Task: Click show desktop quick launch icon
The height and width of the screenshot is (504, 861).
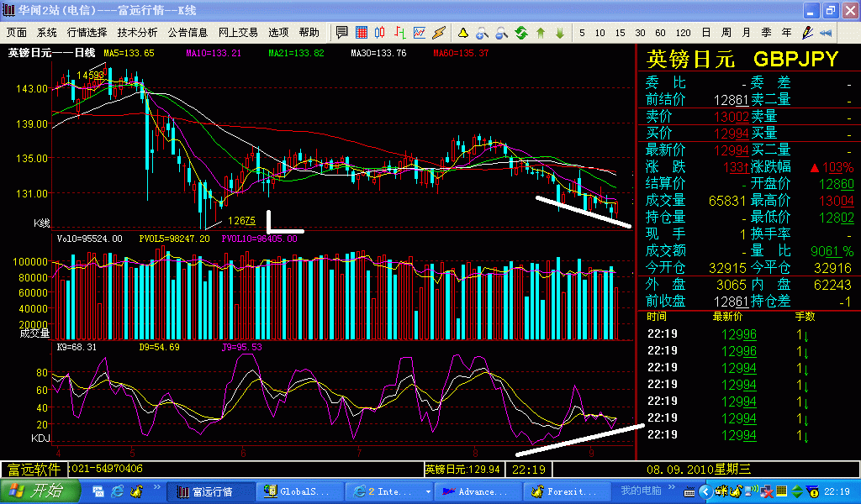Action: (x=98, y=491)
